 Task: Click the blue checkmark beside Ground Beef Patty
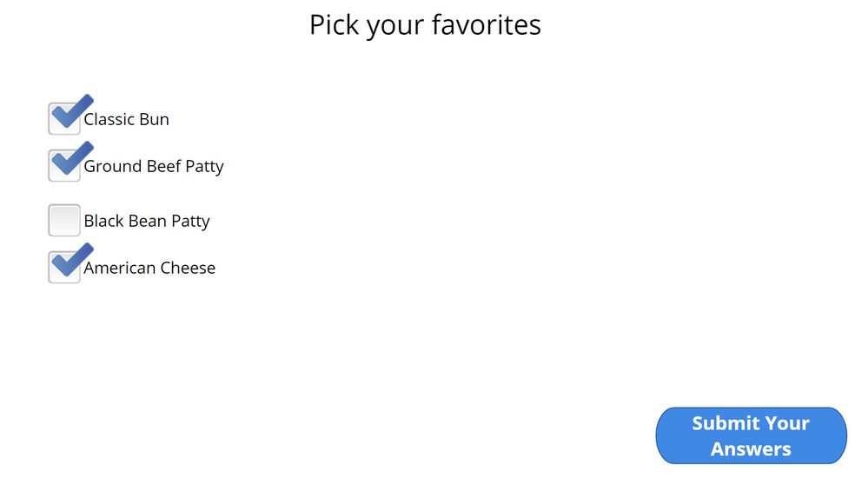70,159
